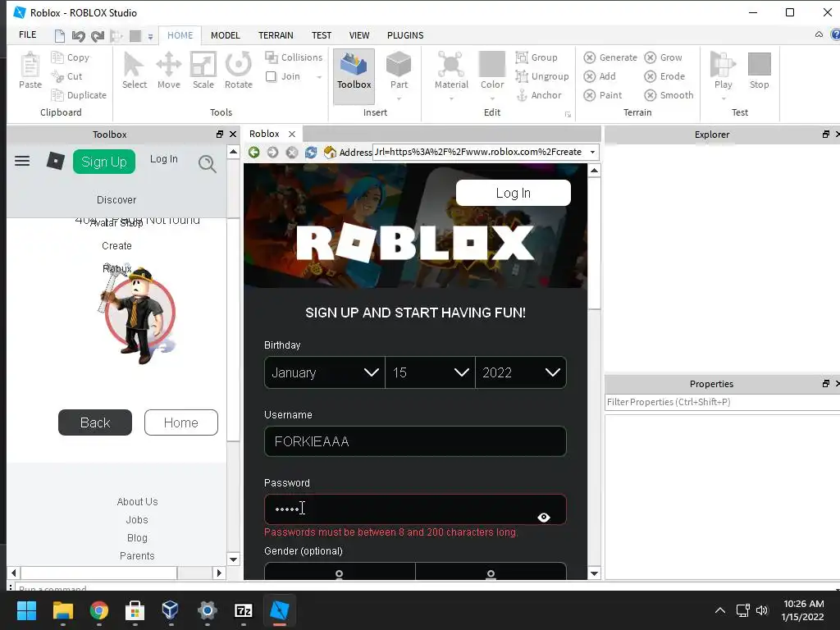Click the Group icon

[x=522, y=57]
